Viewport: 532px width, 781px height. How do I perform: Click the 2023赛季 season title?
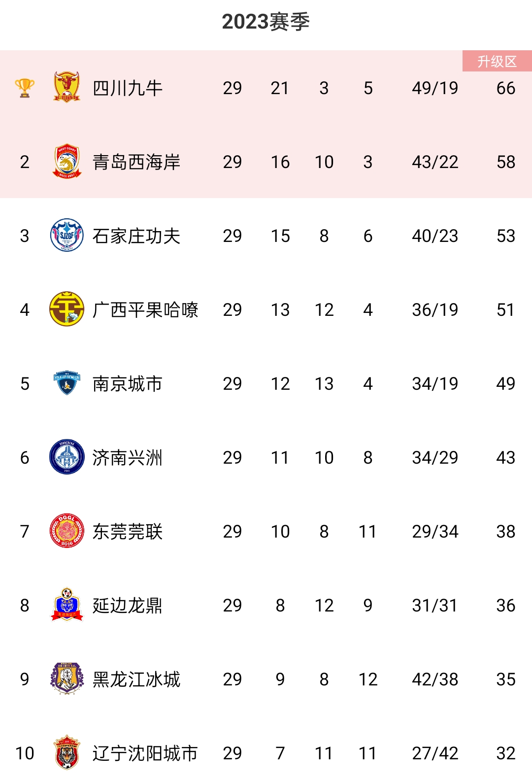click(x=266, y=22)
